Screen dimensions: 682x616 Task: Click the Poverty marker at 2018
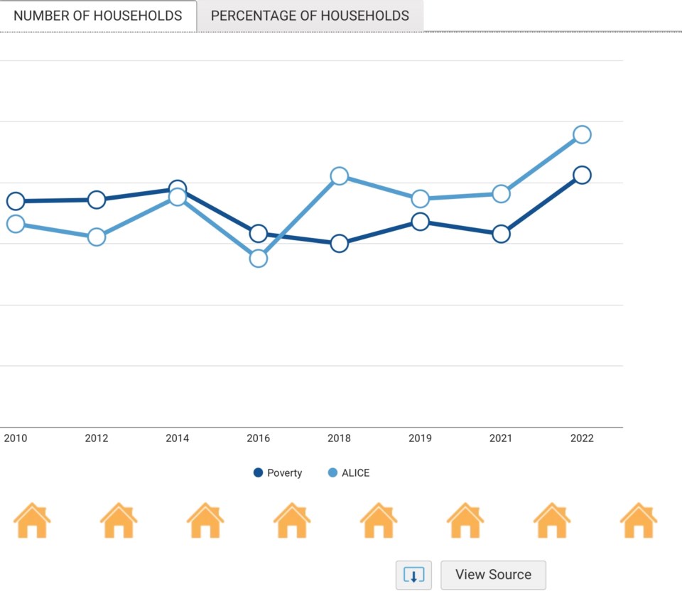tap(340, 244)
